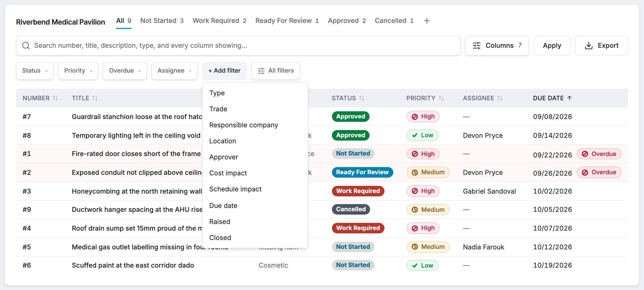The height and width of the screenshot is (290, 644).
Task: Pick Closed from filter menu
Action: [255, 238]
